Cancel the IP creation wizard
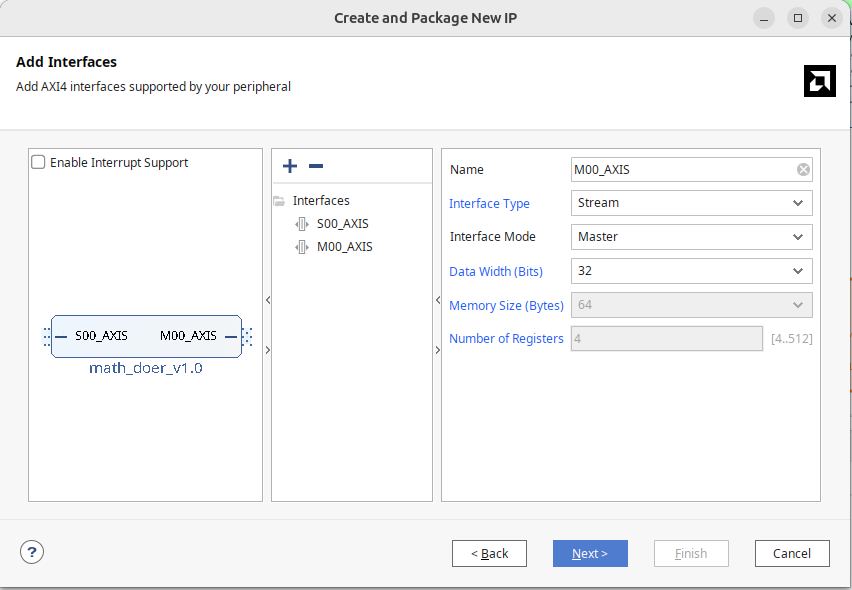This screenshot has height=590, width=852. point(791,553)
